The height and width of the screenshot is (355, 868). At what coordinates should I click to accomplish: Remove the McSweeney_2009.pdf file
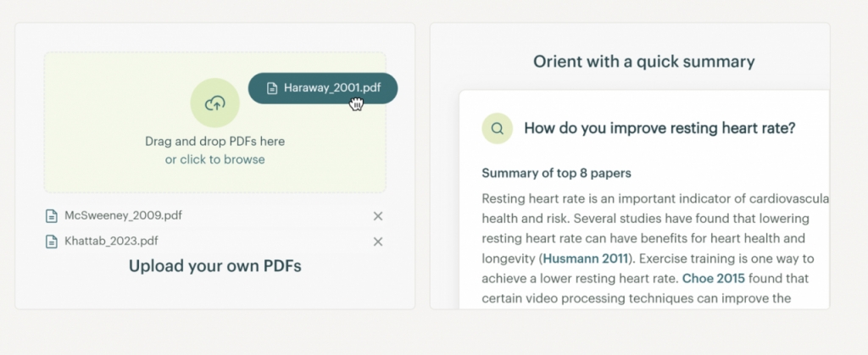point(378,216)
